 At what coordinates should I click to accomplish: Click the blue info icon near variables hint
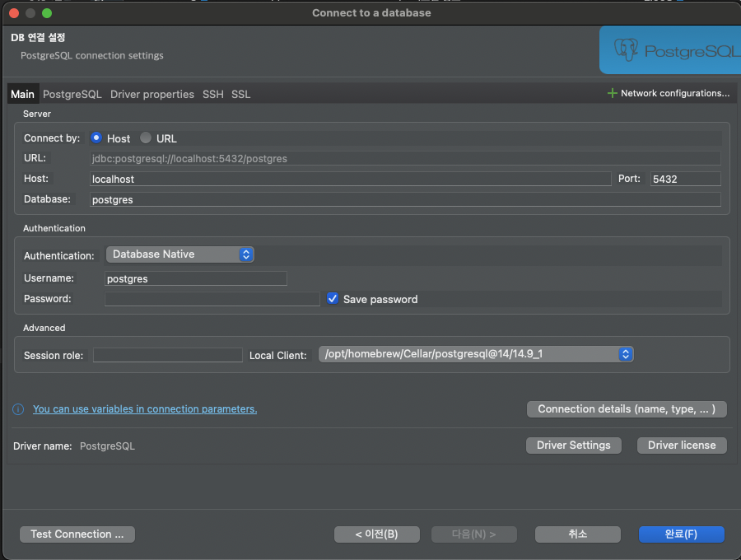tap(17, 409)
